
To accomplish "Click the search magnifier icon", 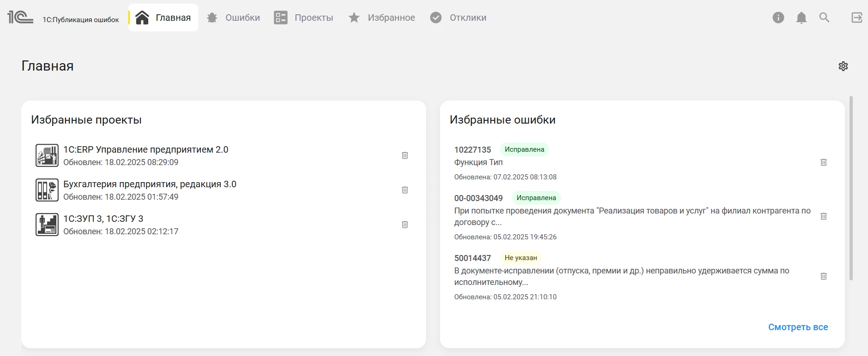I will coord(824,18).
